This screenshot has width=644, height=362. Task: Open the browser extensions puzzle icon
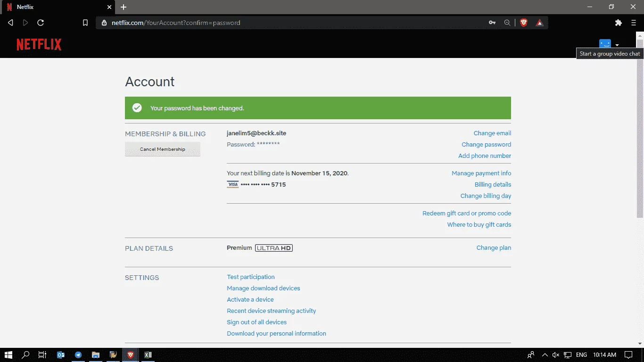619,23
